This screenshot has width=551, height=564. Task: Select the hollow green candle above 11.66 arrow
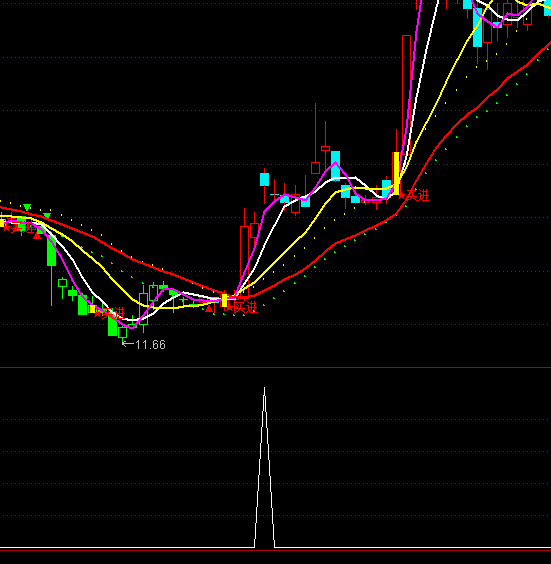click(123, 332)
